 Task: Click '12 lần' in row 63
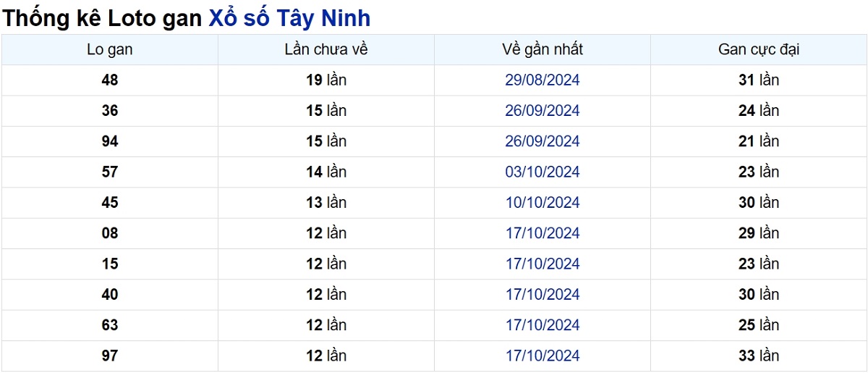[326, 325]
